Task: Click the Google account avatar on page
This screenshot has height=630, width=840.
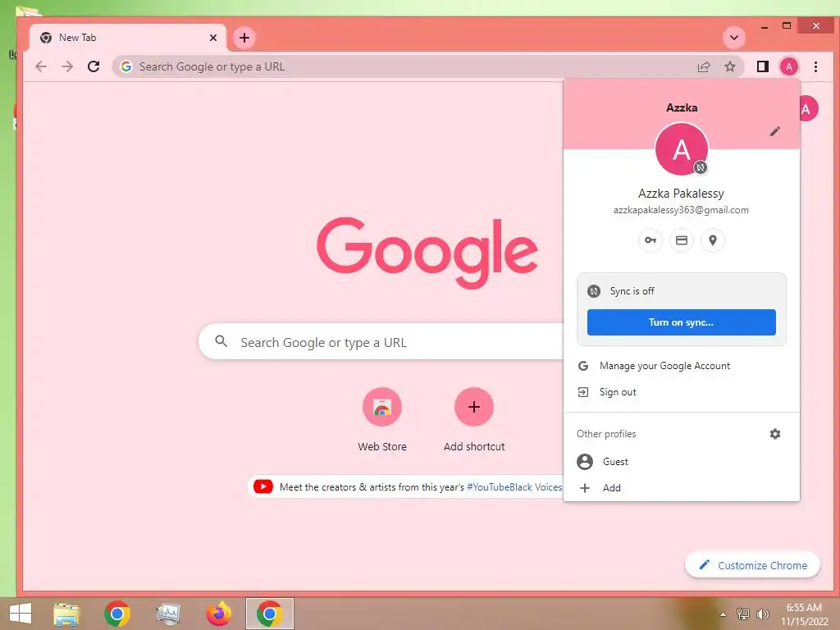Action: pyautogui.click(x=808, y=109)
